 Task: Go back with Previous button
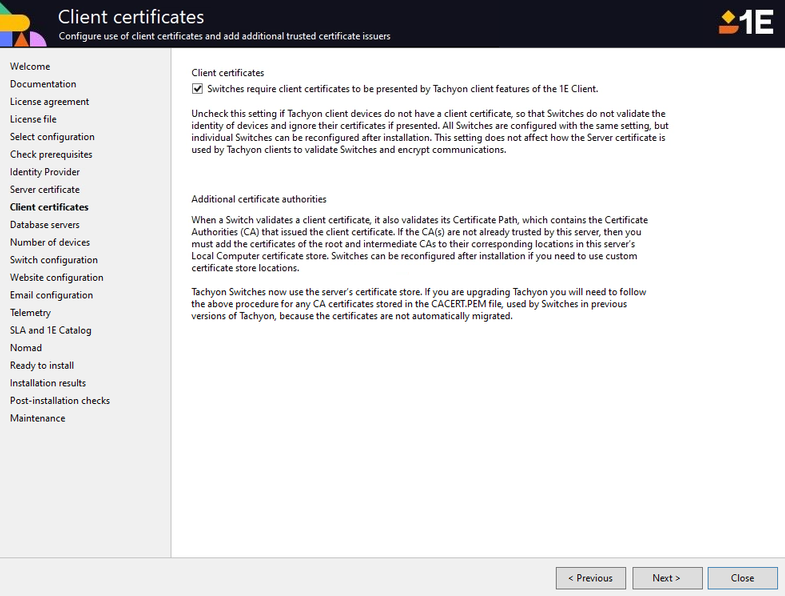(x=590, y=578)
